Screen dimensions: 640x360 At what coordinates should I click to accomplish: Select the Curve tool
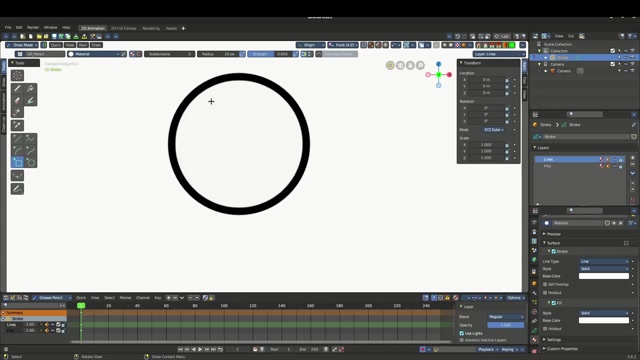[x=31, y=151]
